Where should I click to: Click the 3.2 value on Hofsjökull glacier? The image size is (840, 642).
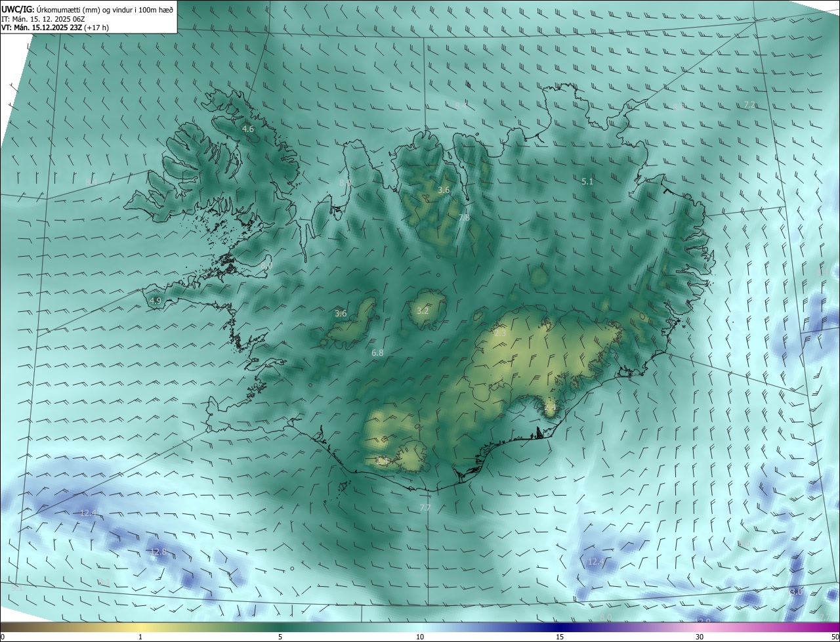pos(423,310)
